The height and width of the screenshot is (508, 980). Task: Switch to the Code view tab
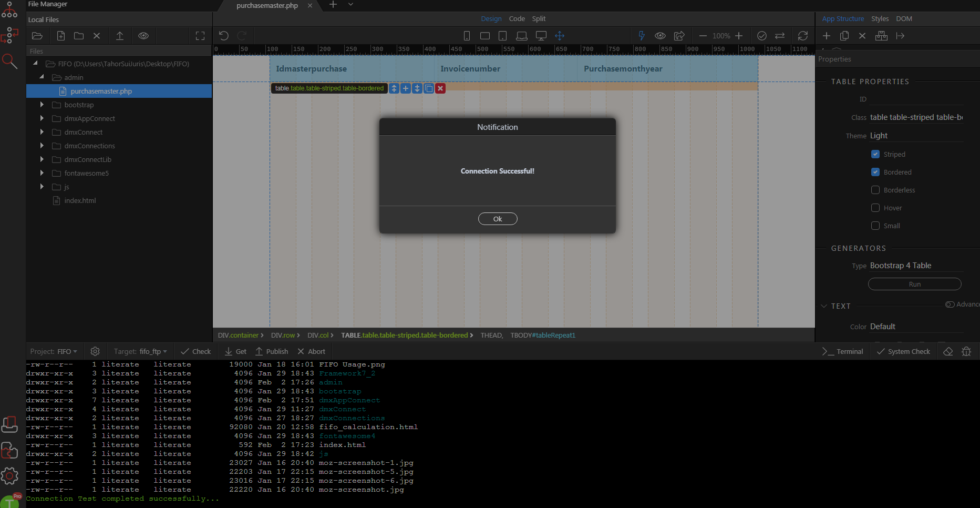(x=517, y=18)
